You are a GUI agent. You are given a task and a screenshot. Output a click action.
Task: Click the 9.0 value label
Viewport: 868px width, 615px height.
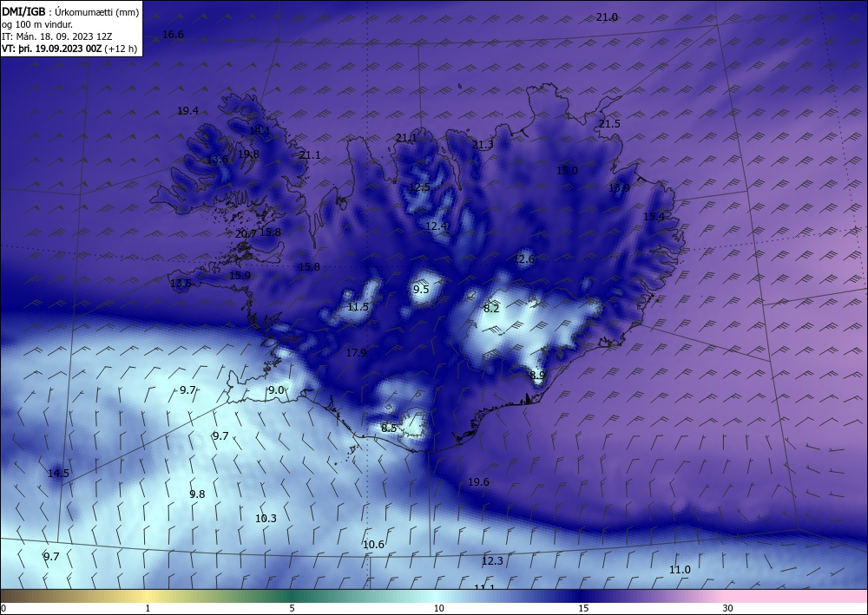(x=276, y=390)
